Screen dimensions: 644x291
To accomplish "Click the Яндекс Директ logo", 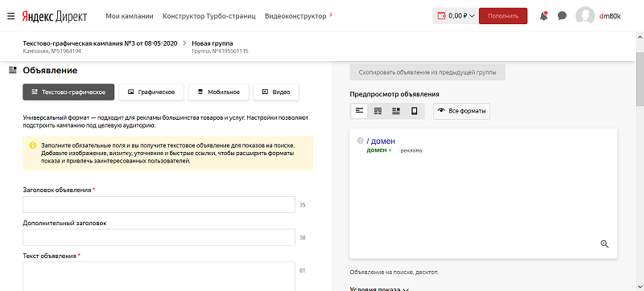I will coord(54,16).
